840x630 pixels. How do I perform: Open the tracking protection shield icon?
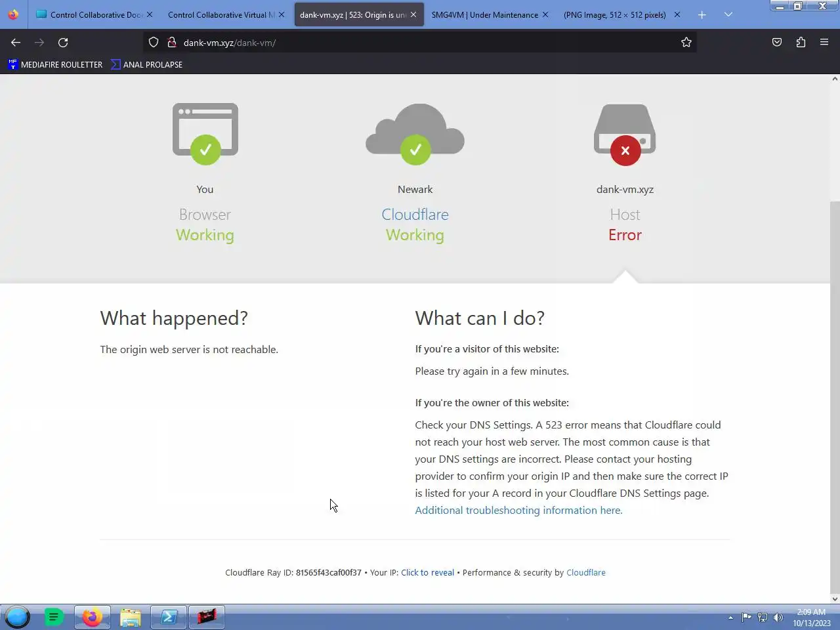coord(154,43)
